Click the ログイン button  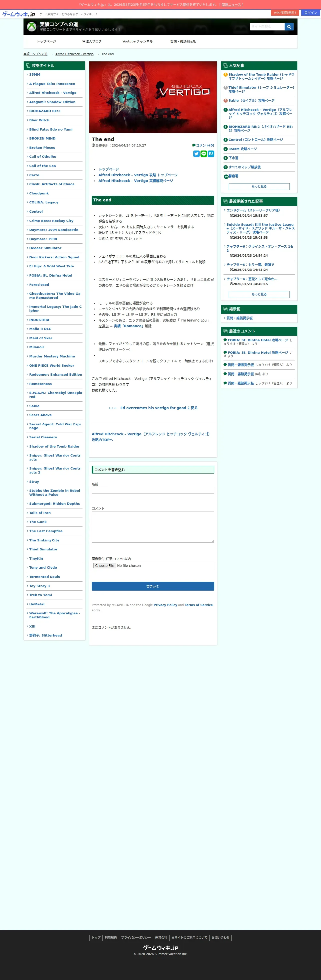point(311,12)
